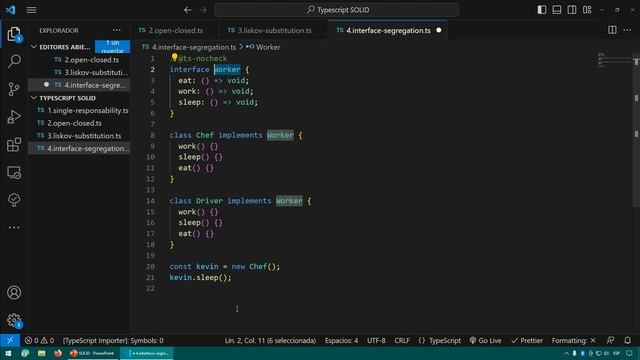Open the remote window indicator
640x360 pixels.
click(10, 340)
